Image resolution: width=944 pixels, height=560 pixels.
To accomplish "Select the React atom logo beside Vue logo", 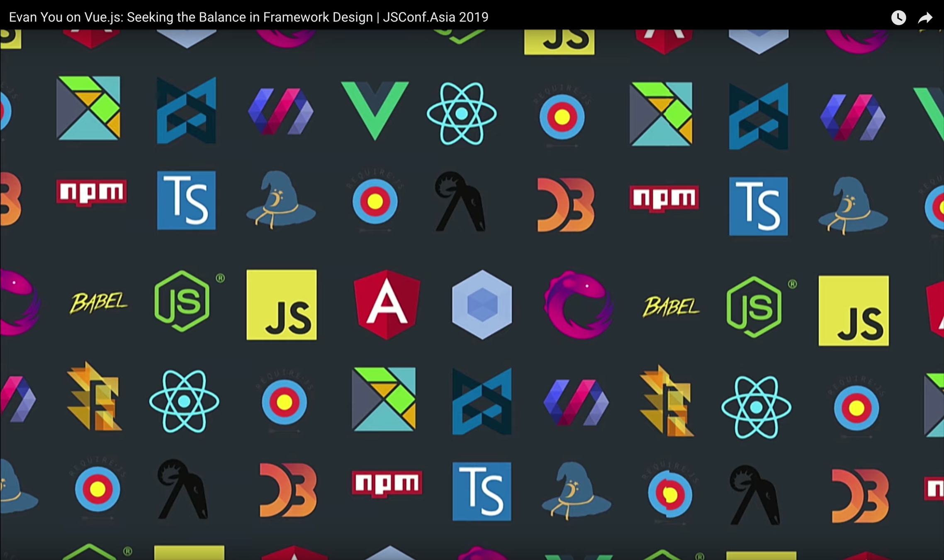I will 462,113.
